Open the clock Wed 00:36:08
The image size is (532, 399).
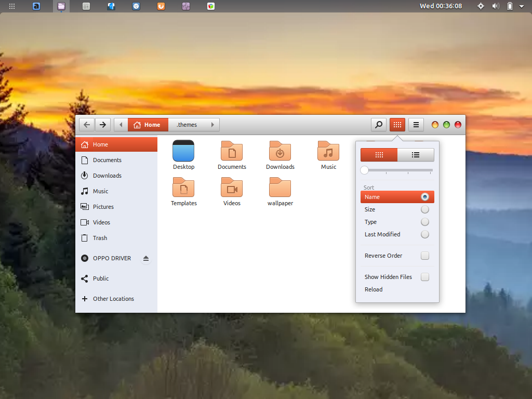pyautogui.click(x=441, y=6)
